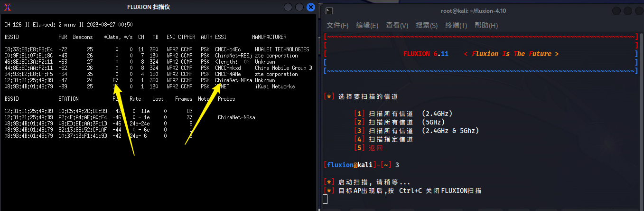Viewport: 644px width, 211px height.
Task: Click station MAC 10:B7:13:F1:41:9D
Action: click(83, 136)
